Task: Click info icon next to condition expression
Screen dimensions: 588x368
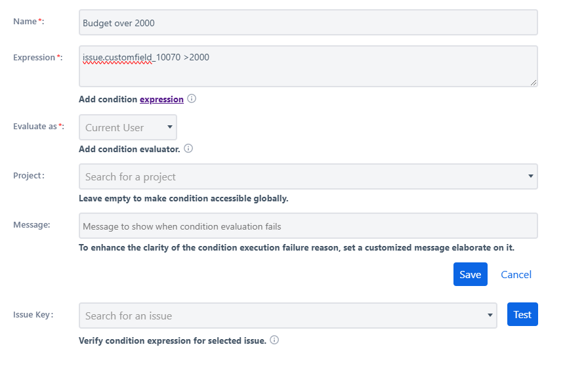Action: click(x=192, y=98)
